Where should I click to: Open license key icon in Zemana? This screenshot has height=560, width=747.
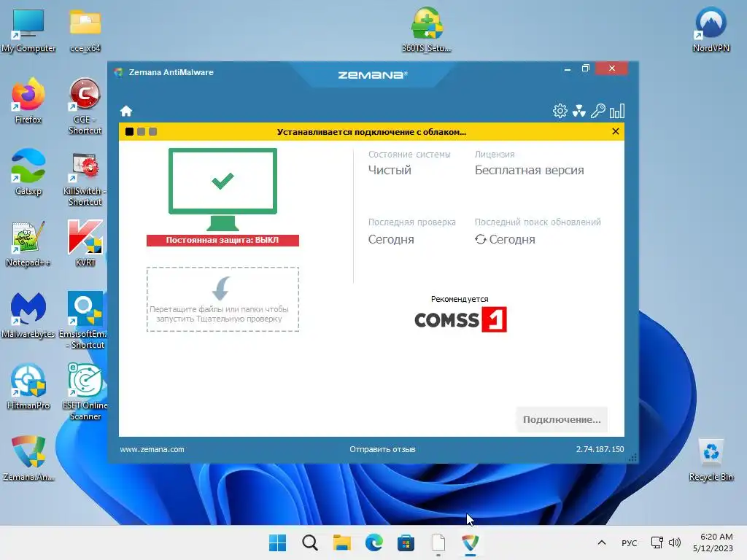point(598,111)
